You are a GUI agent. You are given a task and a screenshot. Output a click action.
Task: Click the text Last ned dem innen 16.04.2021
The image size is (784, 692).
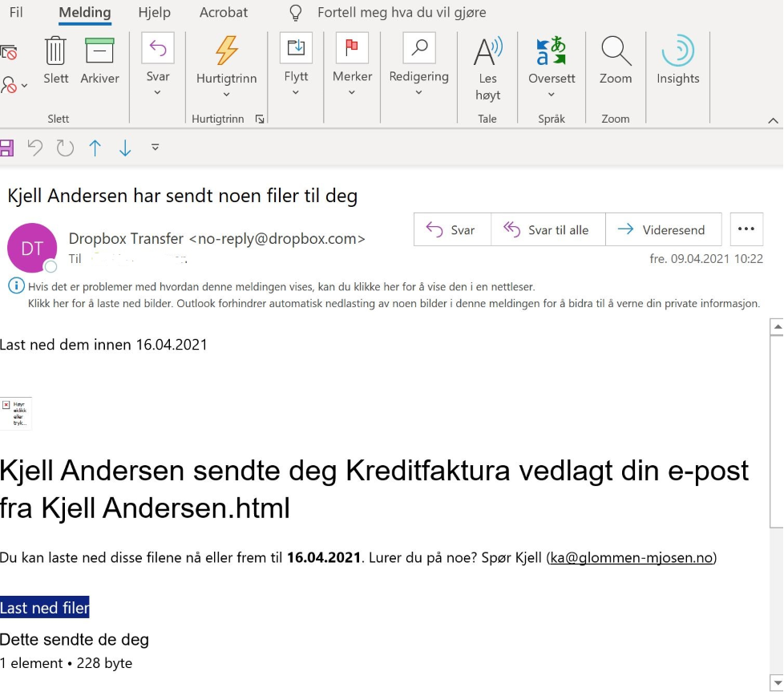103,345
